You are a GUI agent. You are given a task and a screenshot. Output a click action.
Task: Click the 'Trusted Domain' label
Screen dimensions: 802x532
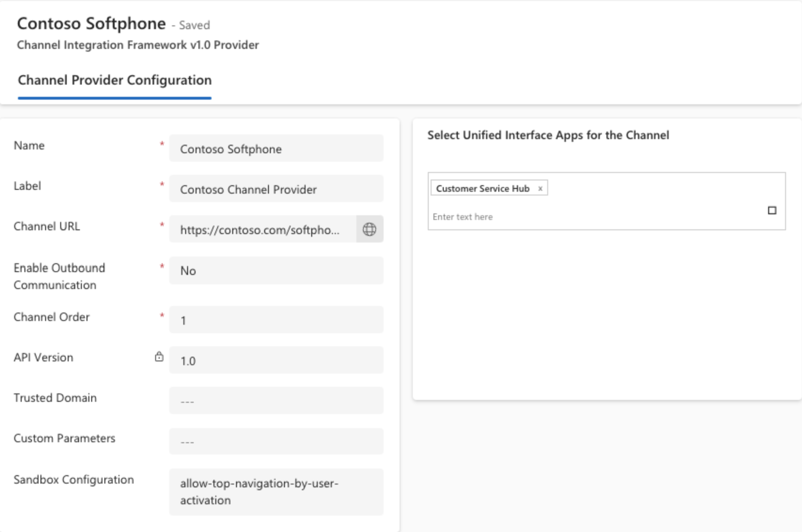click(x=55, y=398)
